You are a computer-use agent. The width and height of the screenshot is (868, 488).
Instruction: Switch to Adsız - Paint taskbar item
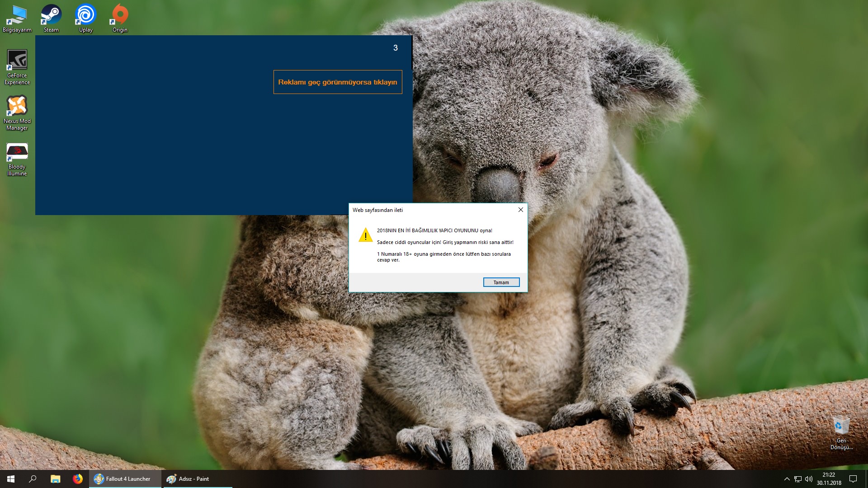coord(198,479)
